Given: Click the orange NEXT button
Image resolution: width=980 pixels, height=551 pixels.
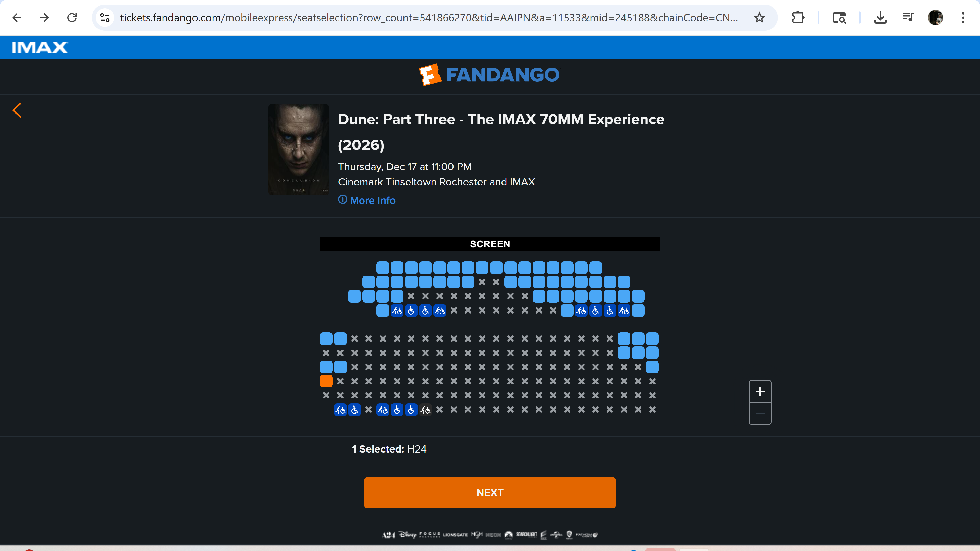Looking at the screenshot, I should point(490,492).
